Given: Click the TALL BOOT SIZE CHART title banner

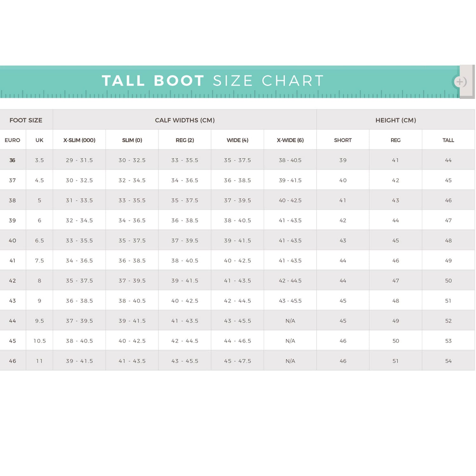Looking at the screenshot, I should coord(213,81).
